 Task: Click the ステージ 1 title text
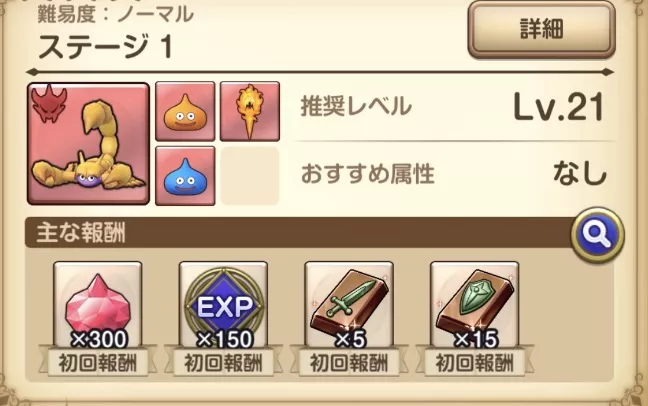pyautogui.click(x=105, y=47)
